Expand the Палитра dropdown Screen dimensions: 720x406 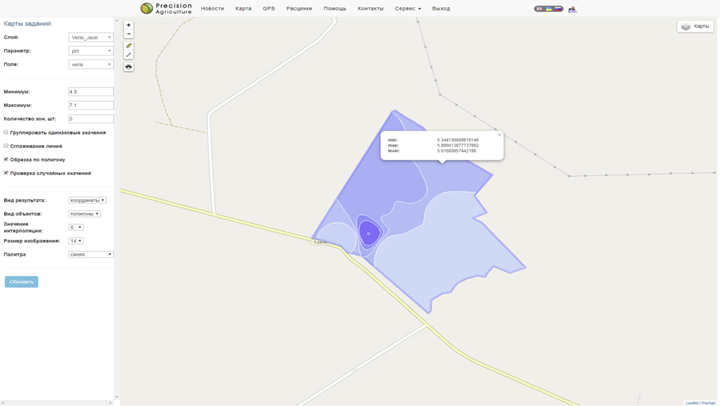[90, 254]
